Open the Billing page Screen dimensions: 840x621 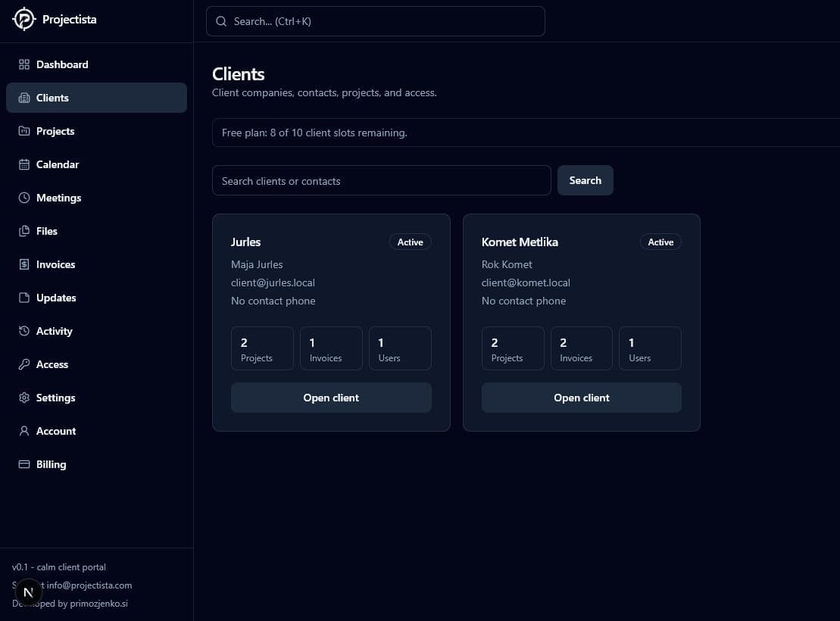click(x=96, y=464)
